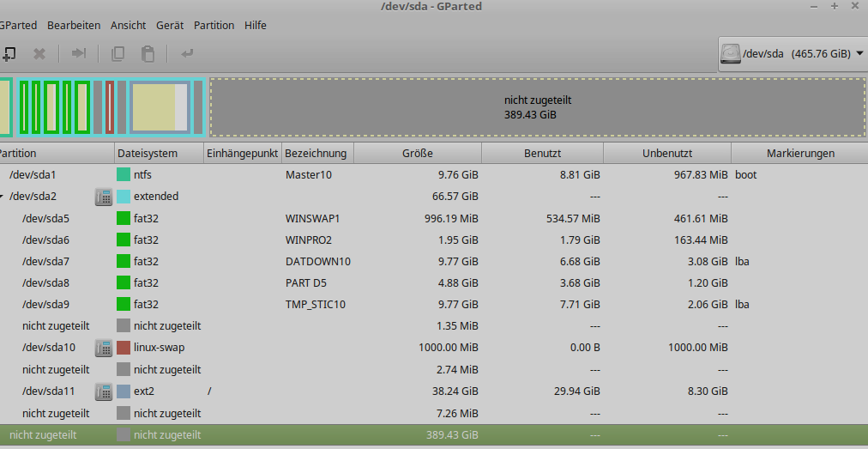The image size is (868, 449).
Task: Click the fat32 green swatch for /dev/sda5
Action: [x=124, y=218]
